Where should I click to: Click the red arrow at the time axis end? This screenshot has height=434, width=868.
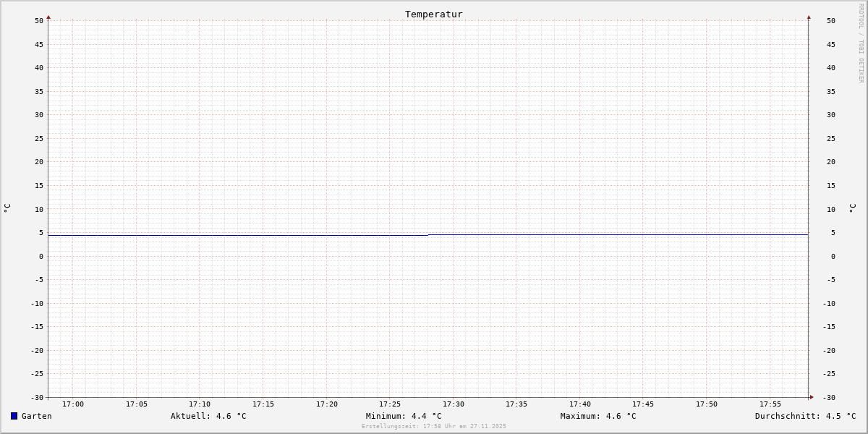point(812,397)
